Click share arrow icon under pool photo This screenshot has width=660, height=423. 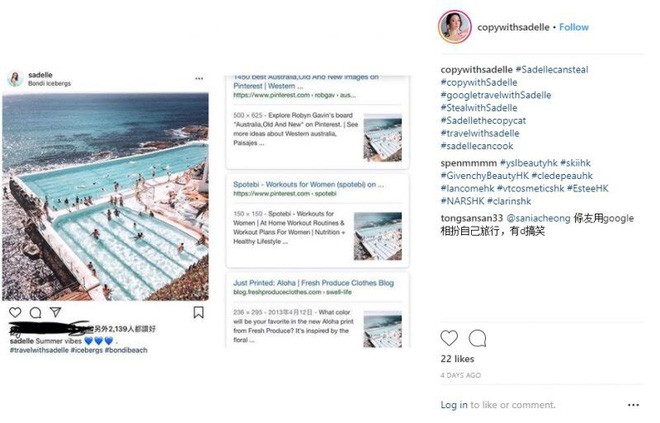pyautogui.click(x=56, y=312)
